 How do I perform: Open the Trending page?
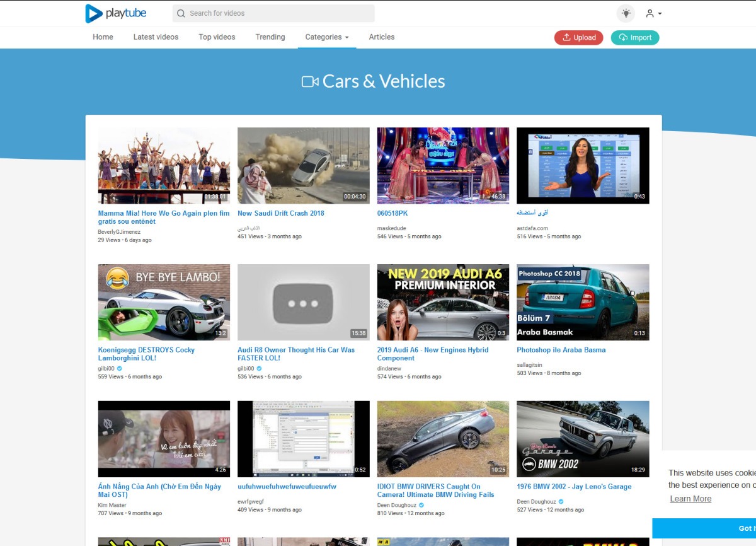270,37
